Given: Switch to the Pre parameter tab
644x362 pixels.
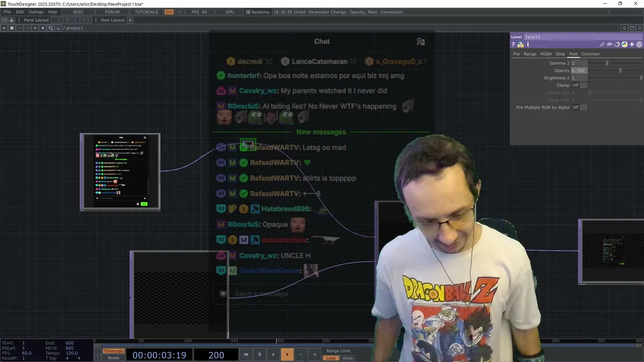Looking at the screenshot, I should [516, 54].
